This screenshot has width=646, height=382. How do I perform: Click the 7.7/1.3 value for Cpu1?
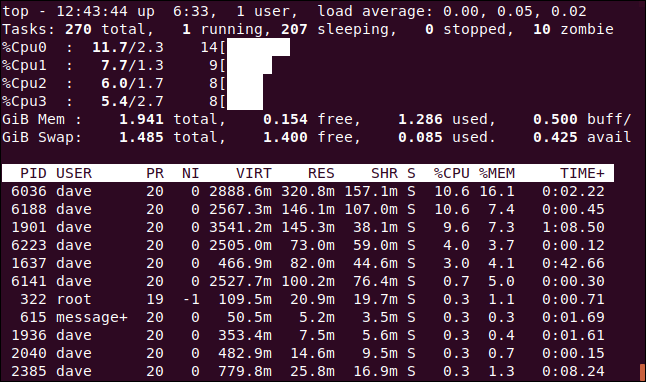132,66
